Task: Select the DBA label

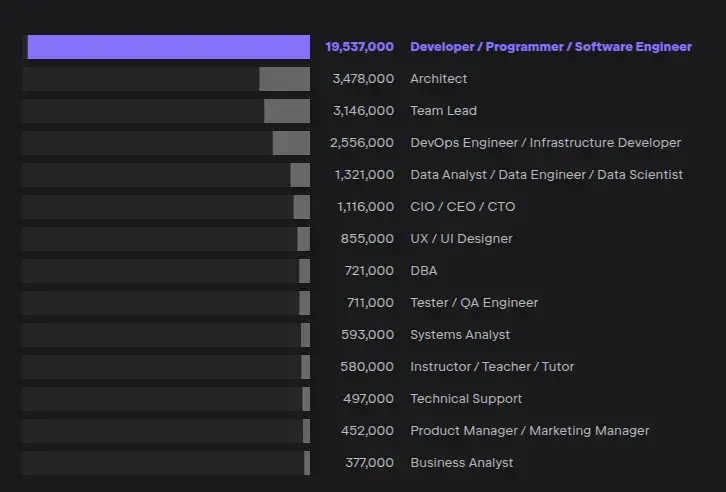Action: [x=423, y=271]
